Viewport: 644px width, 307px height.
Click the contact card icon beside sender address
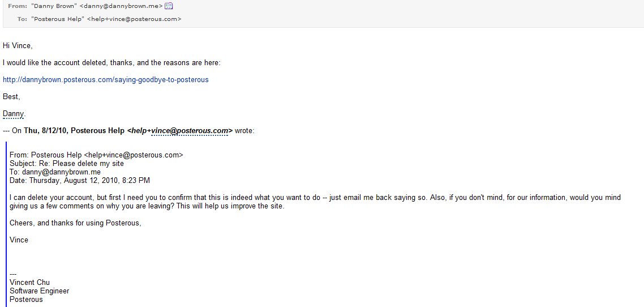168,6
